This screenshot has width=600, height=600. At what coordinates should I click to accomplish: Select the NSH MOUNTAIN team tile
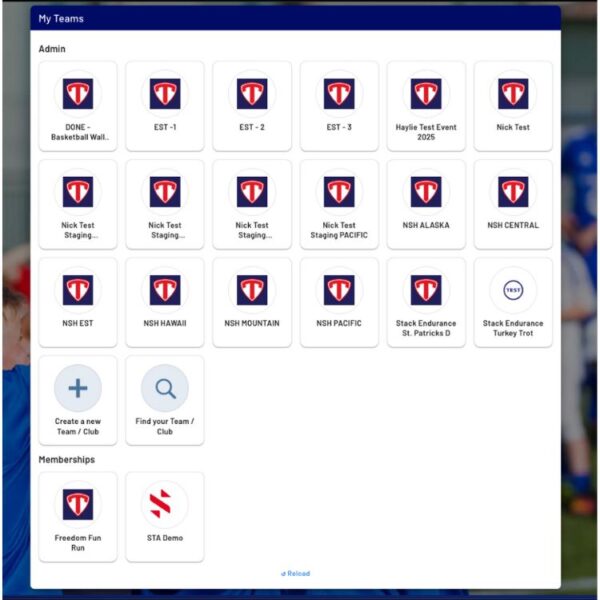click(x=252, y=301)
